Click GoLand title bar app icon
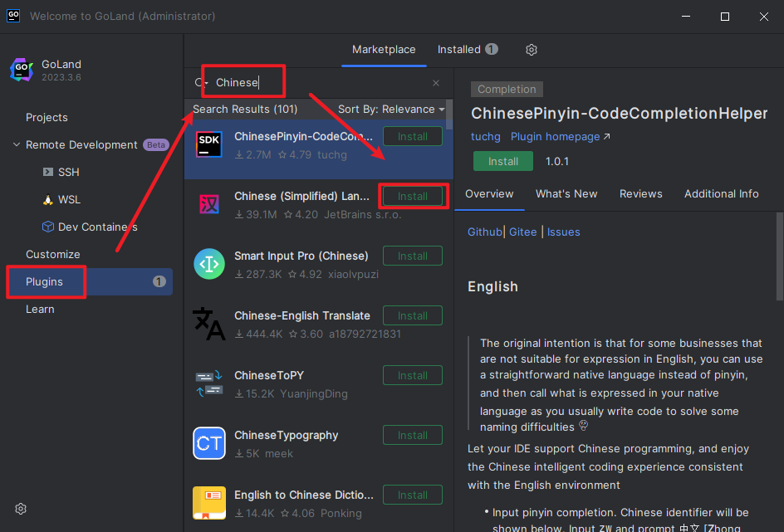 (x=13, y=16)
